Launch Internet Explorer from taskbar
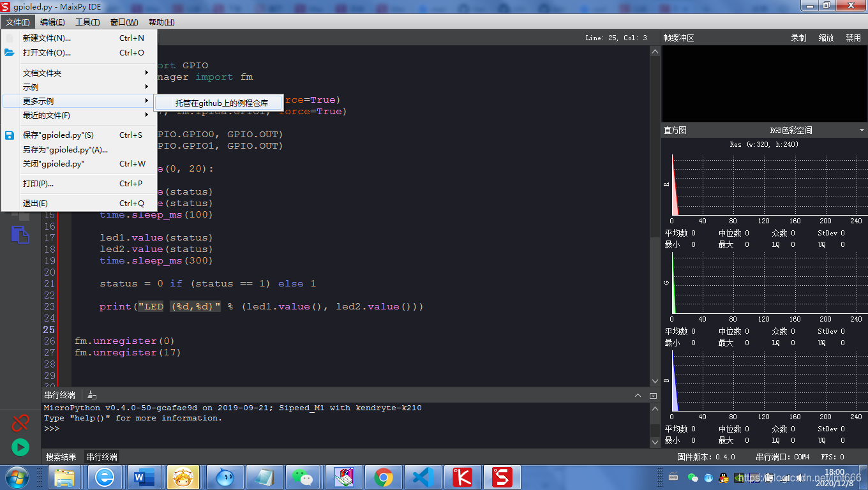Image resolution: width=868 pixels, height=490 pixels. (x=105, y=477)
